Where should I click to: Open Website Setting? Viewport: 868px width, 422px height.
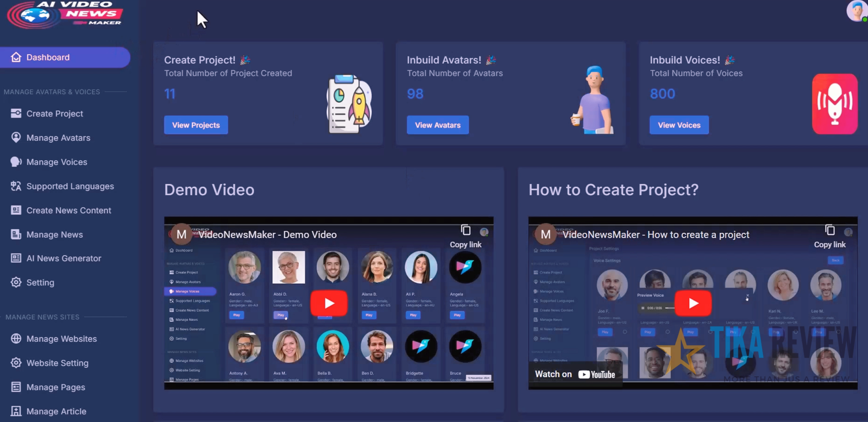click(57, 363)
